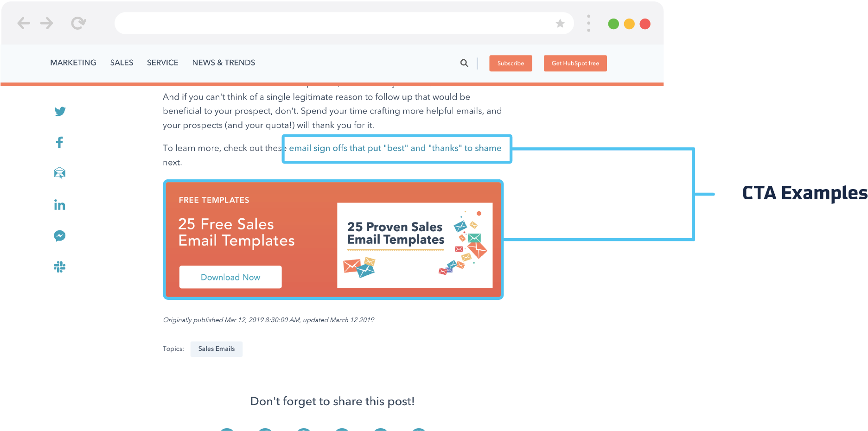868x431 pixels.
Task: Share the post on LinkedIn
Action: coord(59,205)
